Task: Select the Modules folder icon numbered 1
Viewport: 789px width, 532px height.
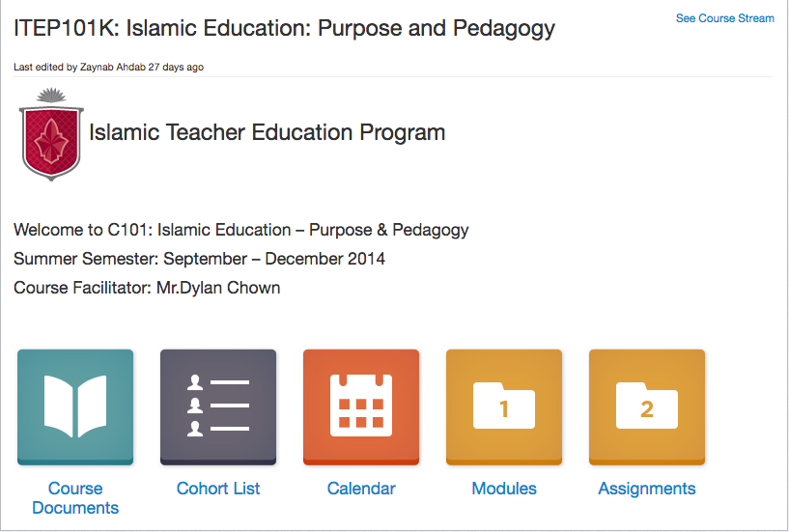Action: pos(504,406)
